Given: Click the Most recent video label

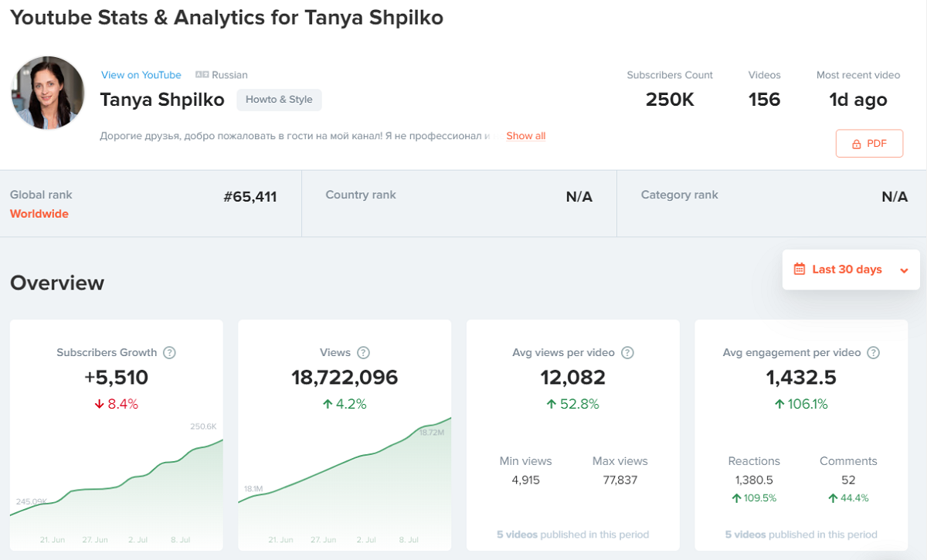Looking at the screenshot, I should coord(858,75).
